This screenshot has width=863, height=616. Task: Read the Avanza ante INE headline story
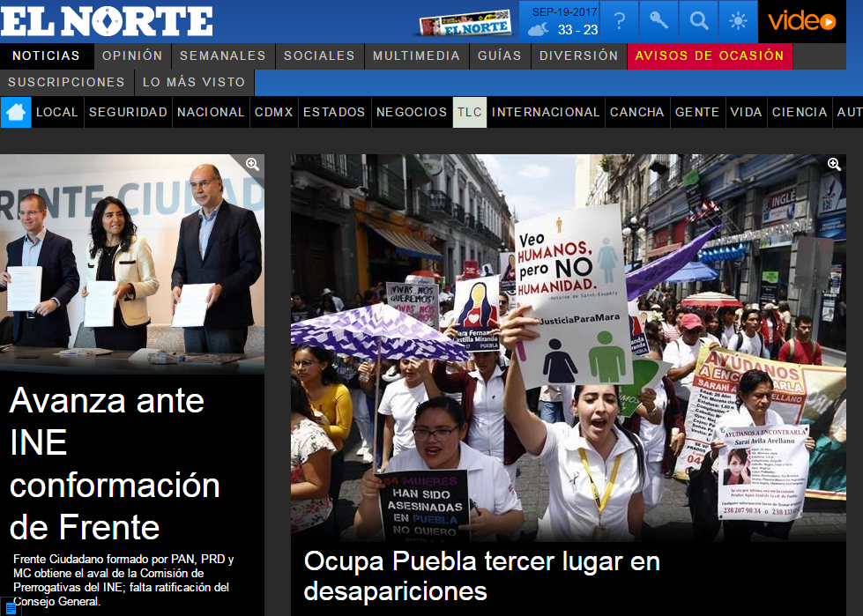click(x=115, y=464)
